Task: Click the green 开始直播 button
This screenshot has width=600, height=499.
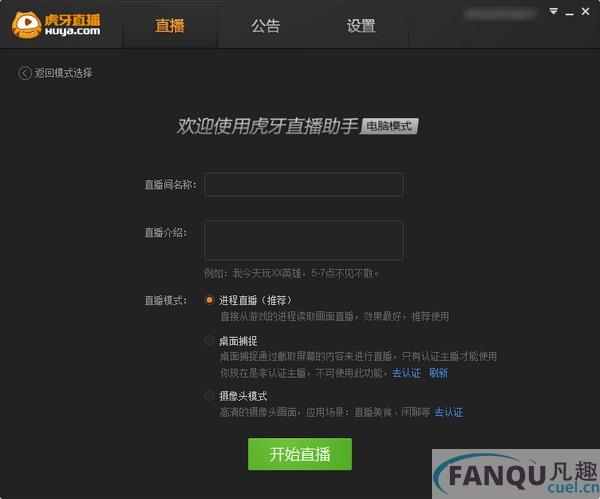Action: coord(300,454)
